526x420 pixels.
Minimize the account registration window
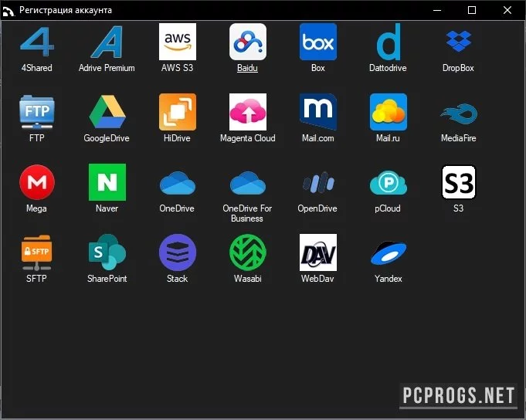[437, 10]
